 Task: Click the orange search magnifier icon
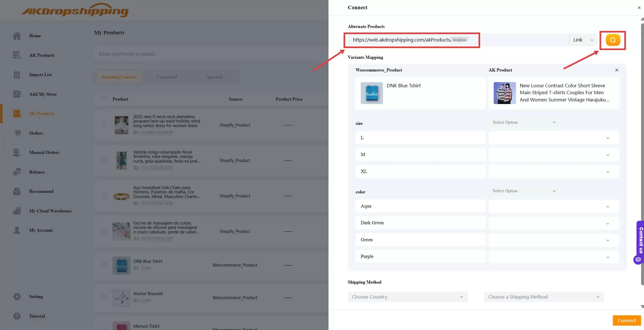coord(612,40)
